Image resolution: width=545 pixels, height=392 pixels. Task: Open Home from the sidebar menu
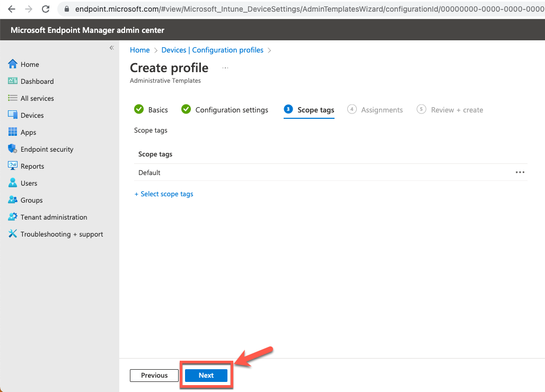pos(30,64)
